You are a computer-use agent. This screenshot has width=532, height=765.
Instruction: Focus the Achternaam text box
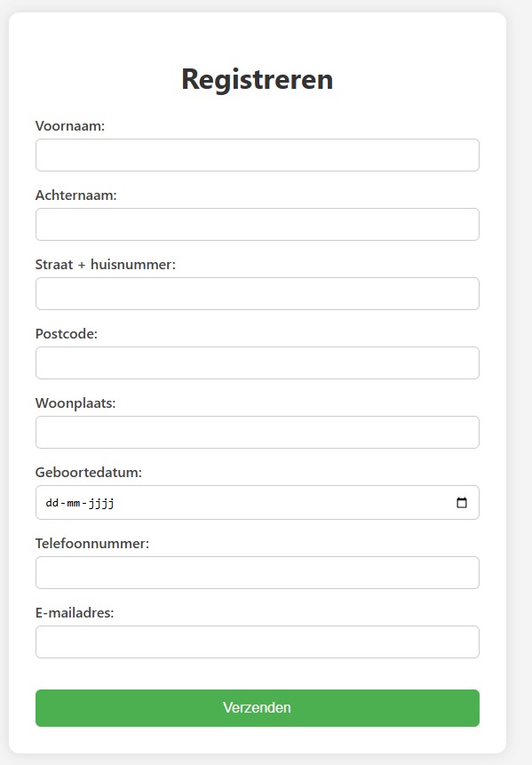(x=258, y=225)
